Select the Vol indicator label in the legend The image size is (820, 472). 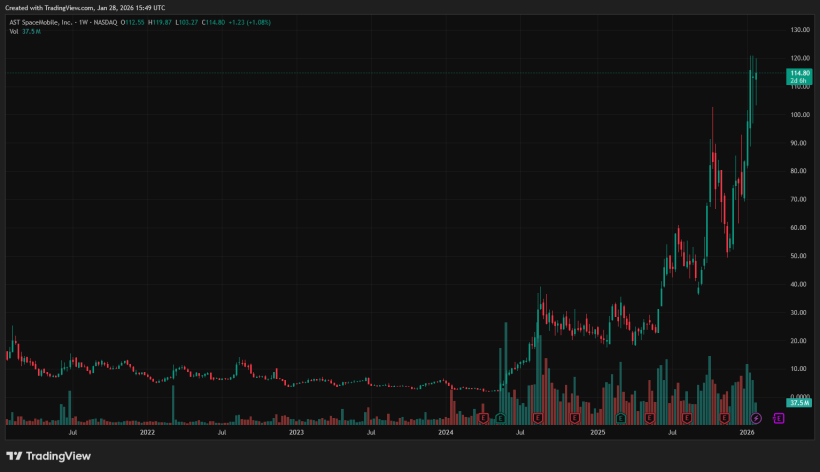(x=14, y=32)
